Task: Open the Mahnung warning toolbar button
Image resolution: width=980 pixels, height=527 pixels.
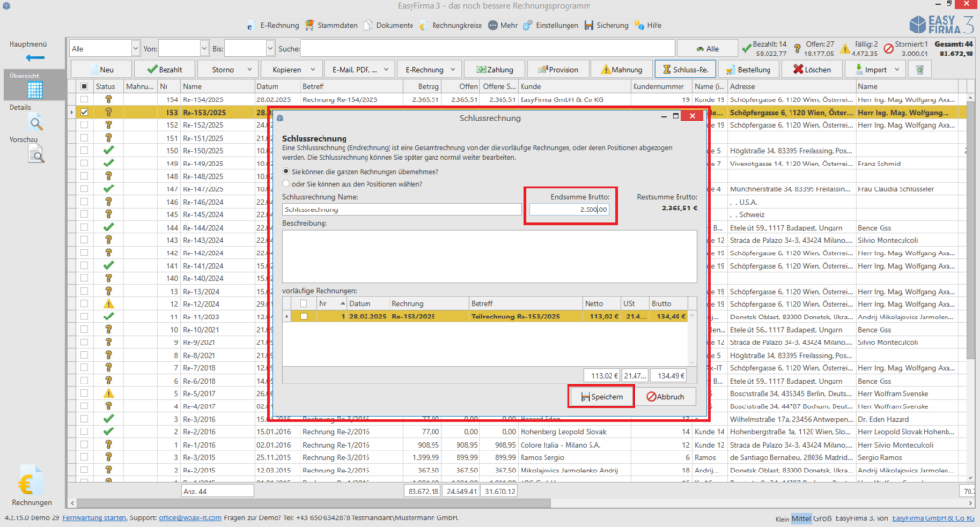Action: pos(622,69)
